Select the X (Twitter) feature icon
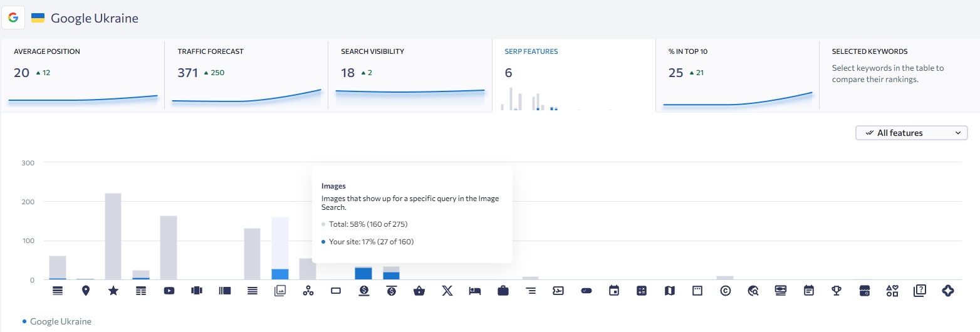 [447, 291]
